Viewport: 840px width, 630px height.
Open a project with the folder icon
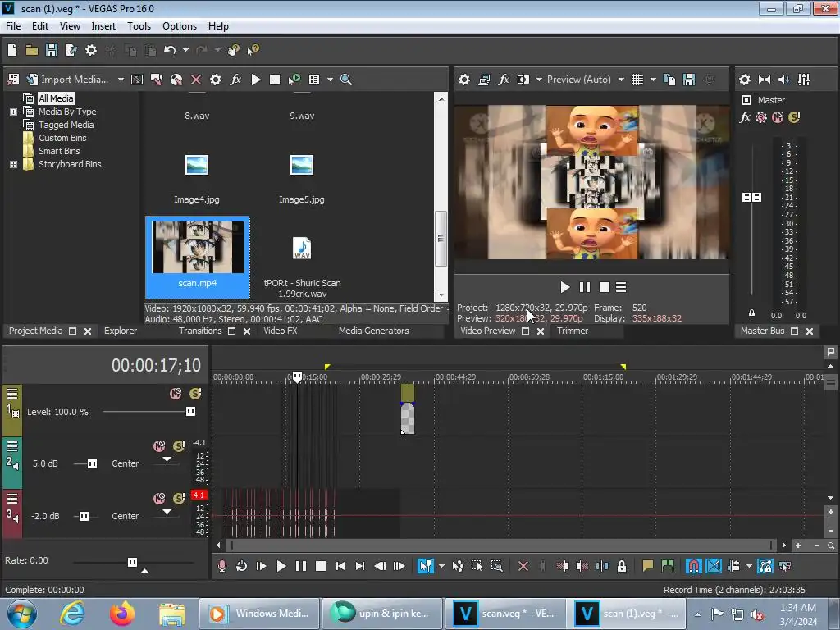[32, 50]
